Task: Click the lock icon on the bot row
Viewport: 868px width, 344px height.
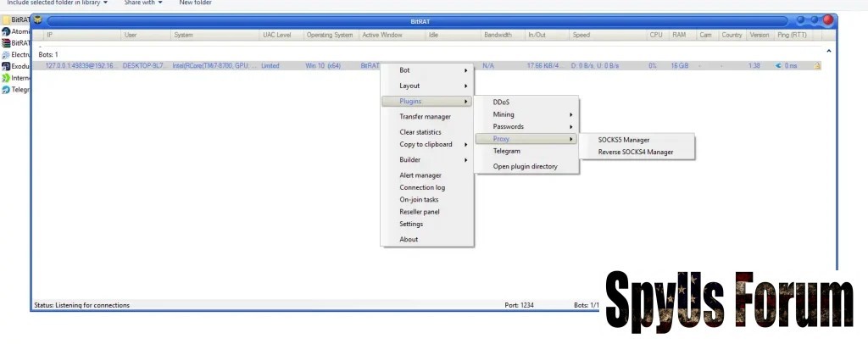Action: coord(817,65)
